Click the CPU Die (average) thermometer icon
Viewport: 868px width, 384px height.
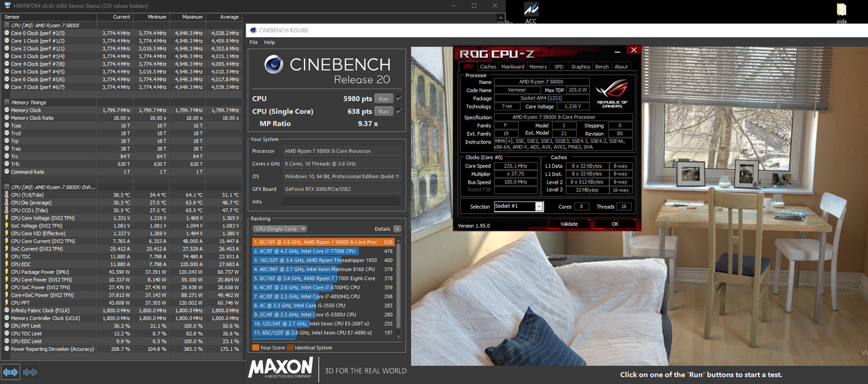7,202
